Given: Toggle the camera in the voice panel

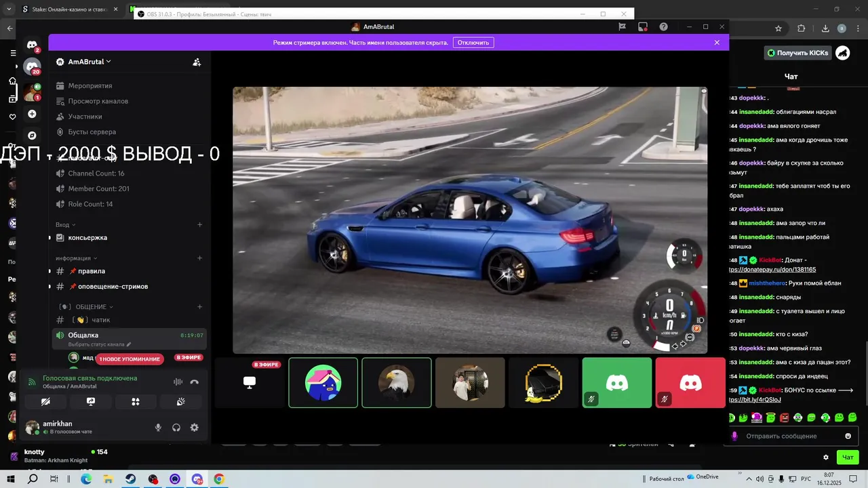Looking at the screenshot, I should pyautogui.click(x=45, y=402).
